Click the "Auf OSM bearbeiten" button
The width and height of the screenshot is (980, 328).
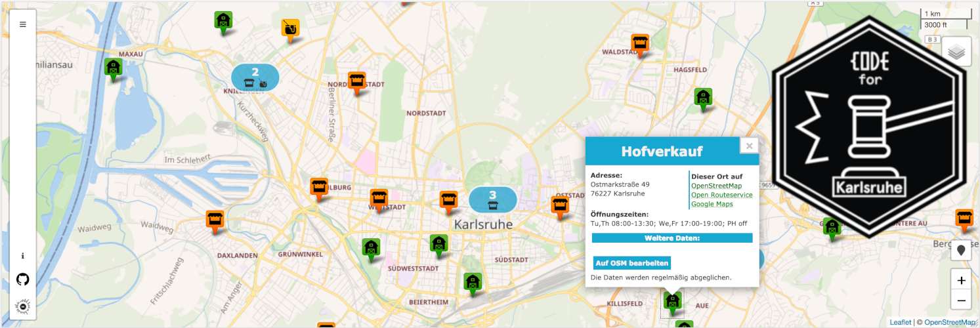tap(632, 263)
